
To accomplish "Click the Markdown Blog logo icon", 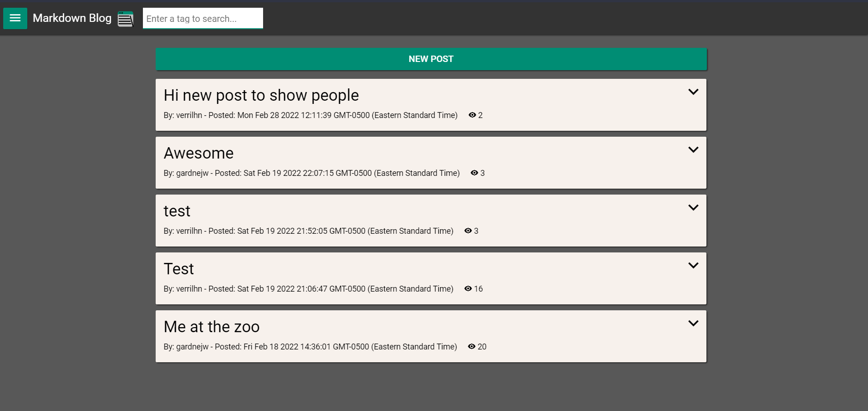I will pyautogui.click(x=125, y=19).
